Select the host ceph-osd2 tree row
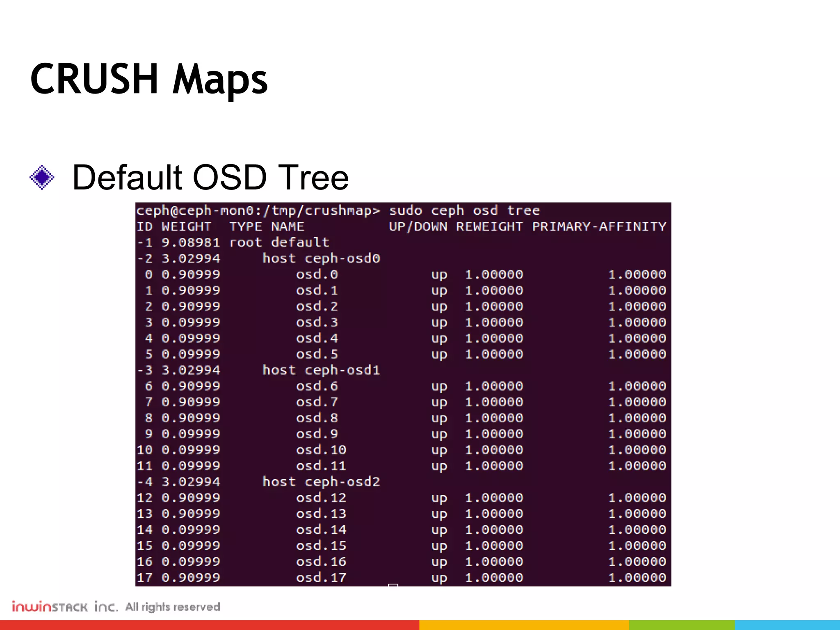 click(x=321, y=482)
